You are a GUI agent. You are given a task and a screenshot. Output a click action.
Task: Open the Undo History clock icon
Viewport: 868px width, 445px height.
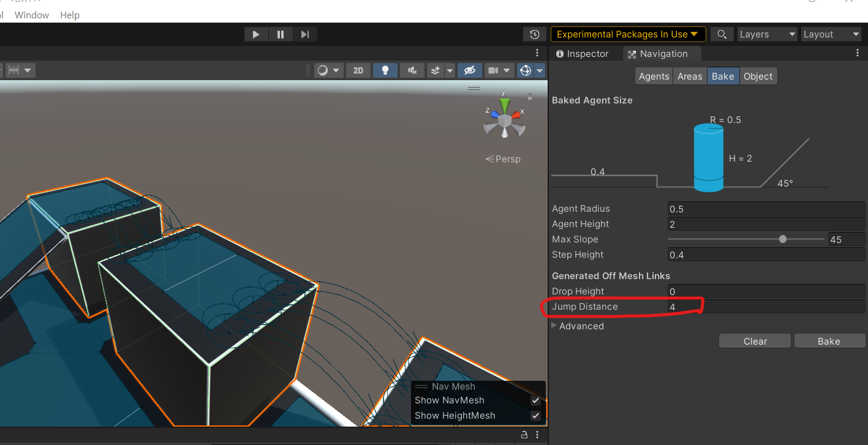coord(535,34)
